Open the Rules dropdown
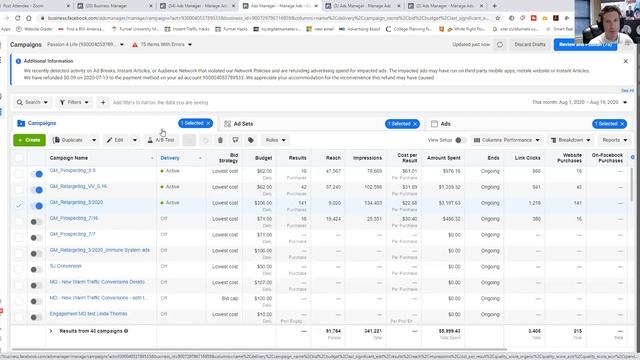The image size is (640, 360). [276, 140]
